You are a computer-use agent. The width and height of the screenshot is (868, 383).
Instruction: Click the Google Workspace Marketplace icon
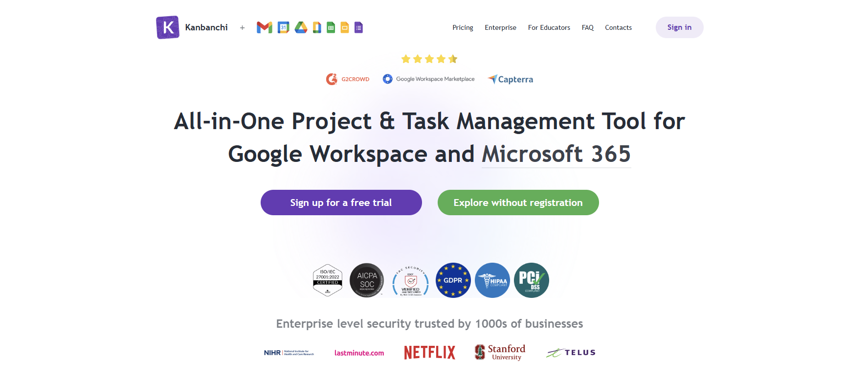(388, 79)
